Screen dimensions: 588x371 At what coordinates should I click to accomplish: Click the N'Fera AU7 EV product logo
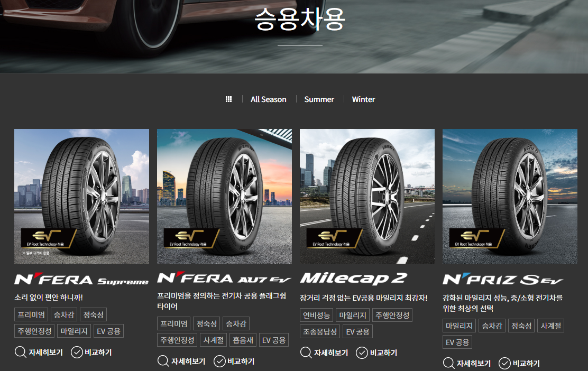224,278
